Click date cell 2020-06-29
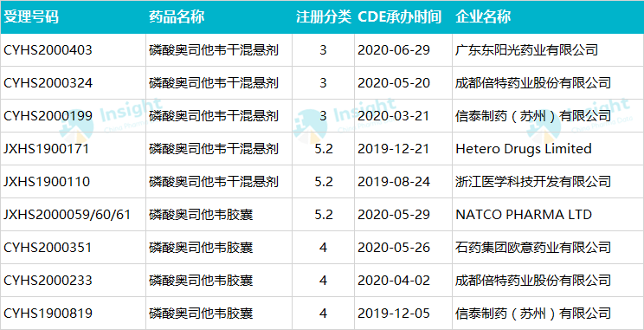Image resolution: width=644 pixels, height=330 pixels. [x=394, y=50]
